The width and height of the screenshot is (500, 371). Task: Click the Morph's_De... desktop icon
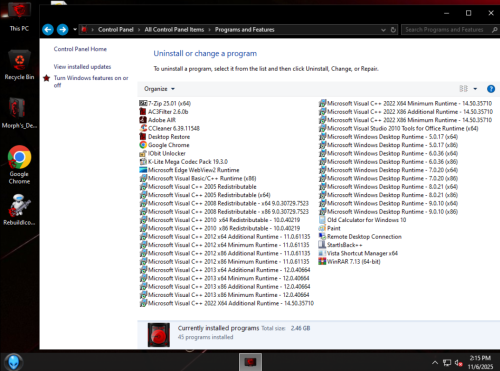point(19,113)
